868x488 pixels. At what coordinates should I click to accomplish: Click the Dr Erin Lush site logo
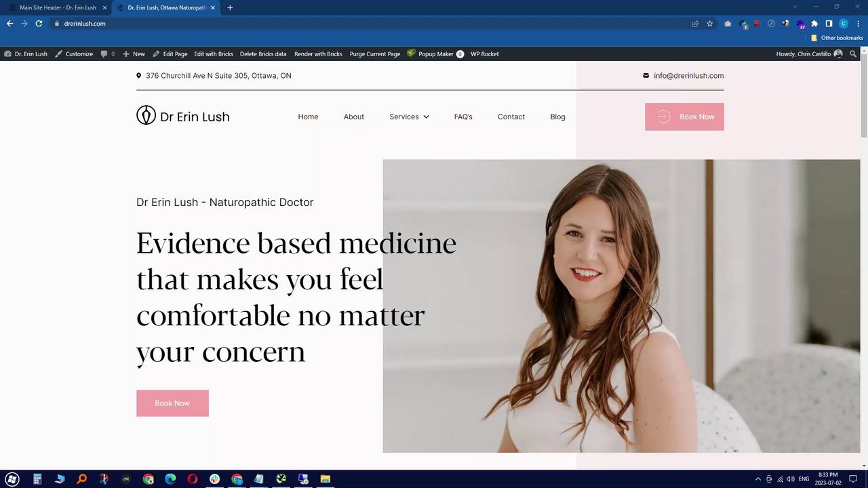[x=183, y=117]
